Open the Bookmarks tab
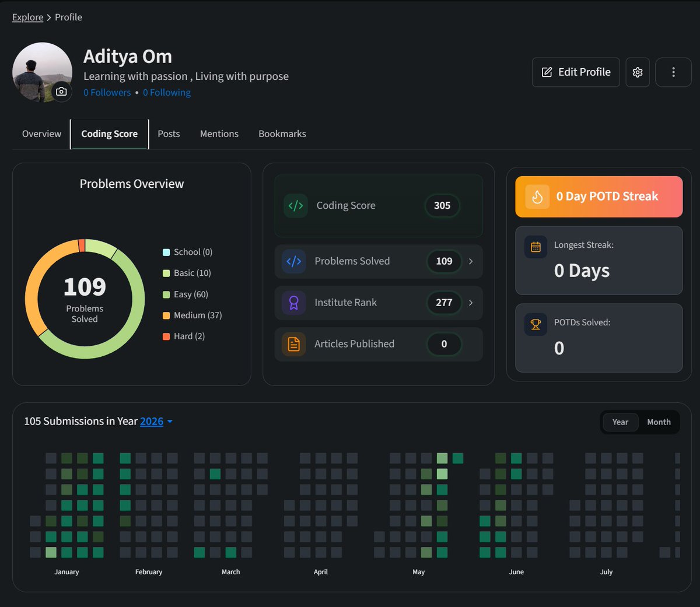The height and width of the screenshot is (607, 700). point(282,134)
